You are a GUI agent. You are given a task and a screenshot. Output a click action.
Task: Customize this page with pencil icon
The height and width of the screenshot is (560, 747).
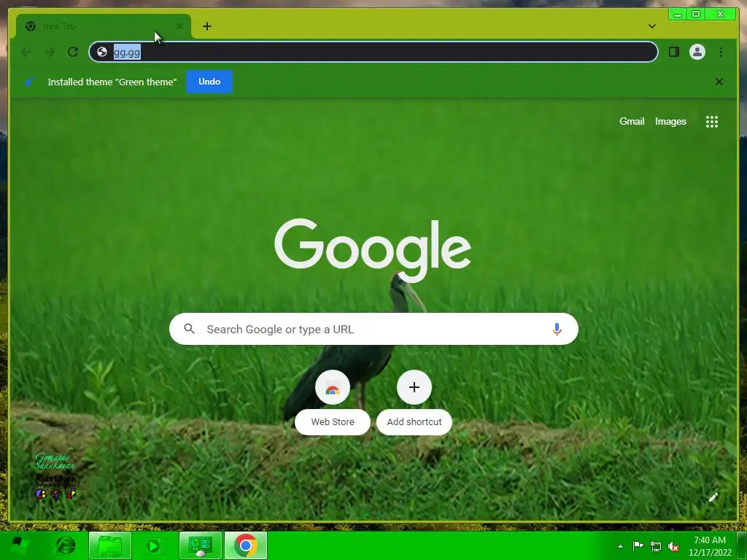(x=713, y=497)
